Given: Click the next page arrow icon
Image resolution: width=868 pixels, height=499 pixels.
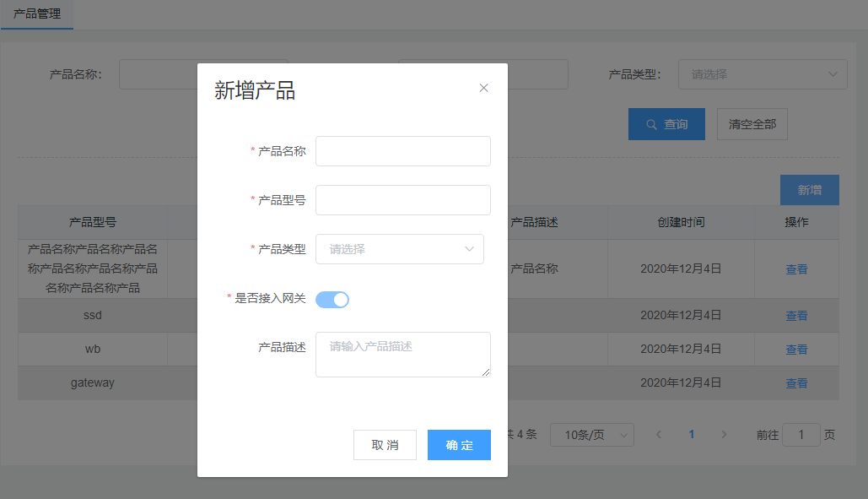Looking at the screenshot, I should click(x=724, y=435).
